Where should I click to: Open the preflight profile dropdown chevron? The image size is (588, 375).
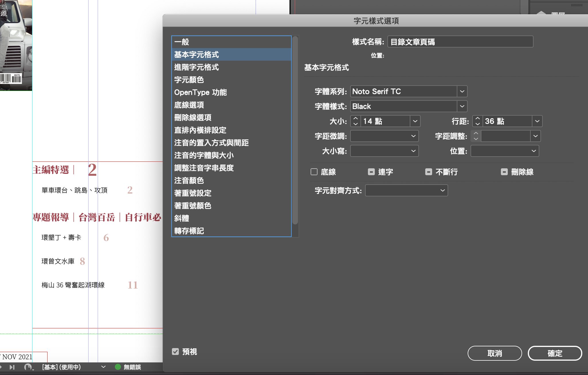coord(103,367)
